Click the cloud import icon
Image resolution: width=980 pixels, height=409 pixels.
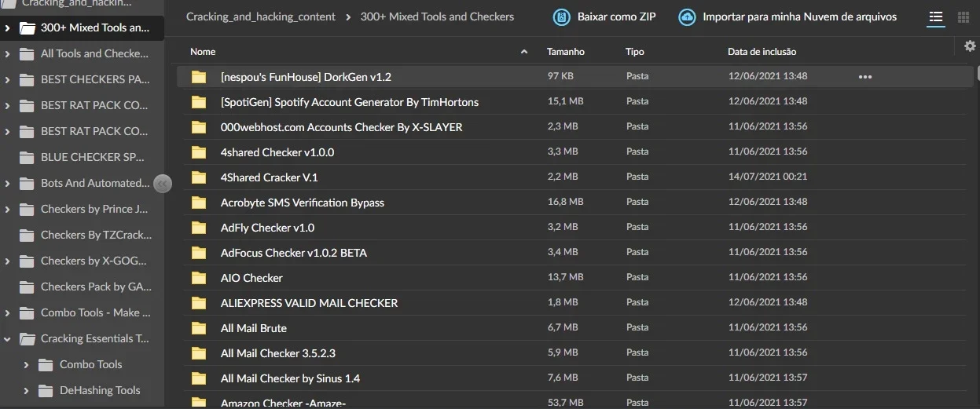point(687,16)
